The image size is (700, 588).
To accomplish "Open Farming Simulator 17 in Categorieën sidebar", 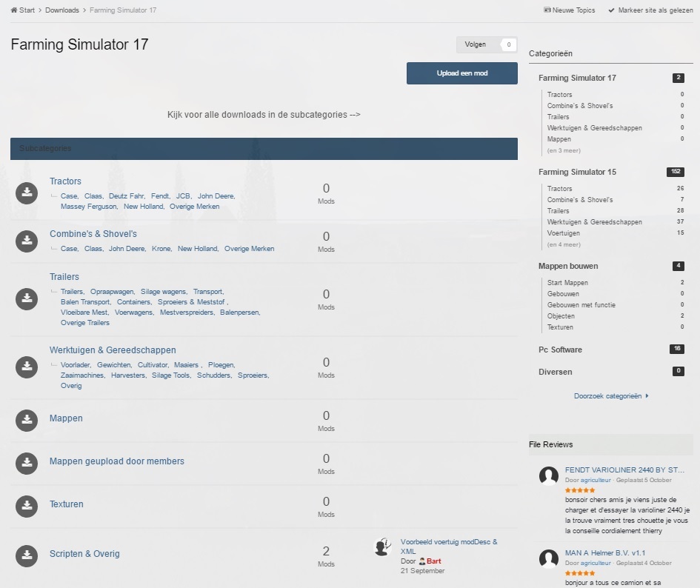I will (x=577, y=78).
